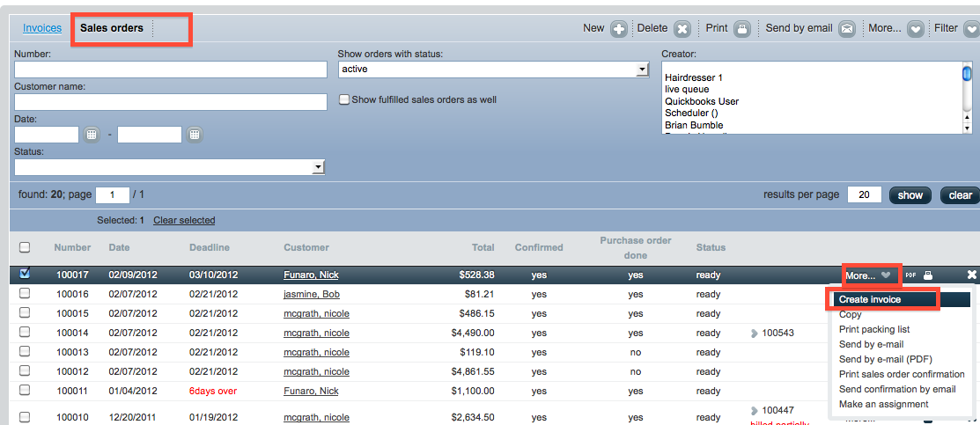Check the checkbox for order 100015
Screen dimensions: 980x425
(x=25, y=312)
